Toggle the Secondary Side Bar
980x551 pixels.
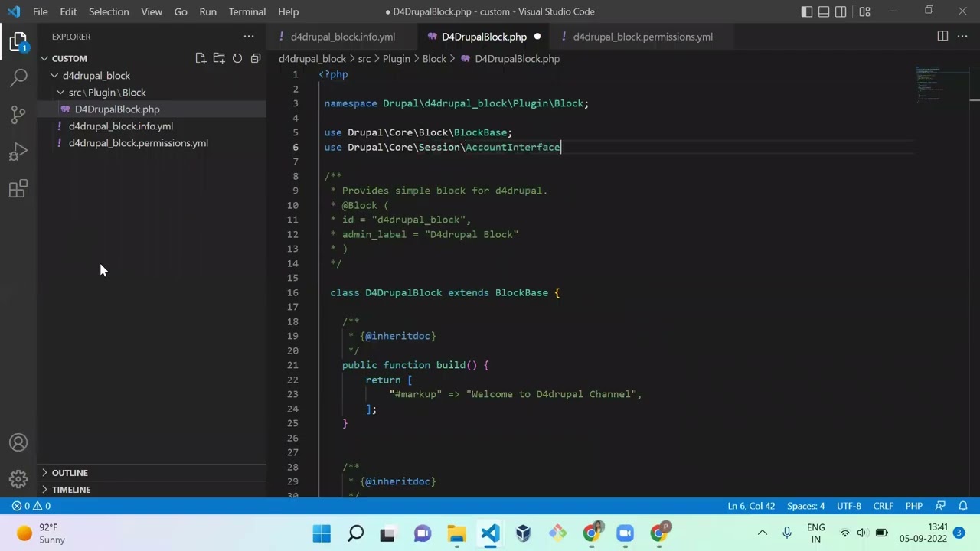(841, 11)
